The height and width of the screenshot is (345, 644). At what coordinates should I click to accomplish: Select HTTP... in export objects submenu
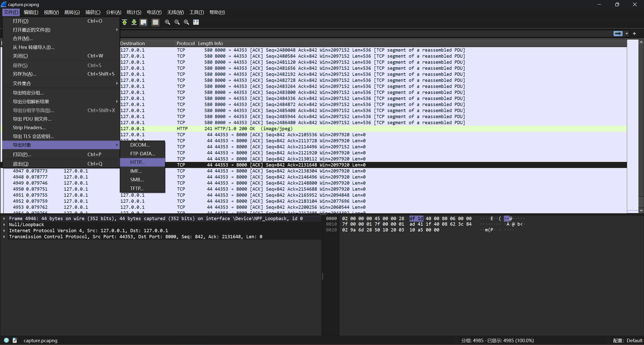(x=142, y=162)
